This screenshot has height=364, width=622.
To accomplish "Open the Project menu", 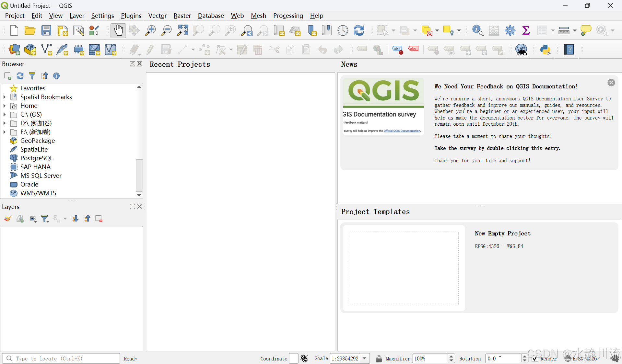I will point(15,16).
